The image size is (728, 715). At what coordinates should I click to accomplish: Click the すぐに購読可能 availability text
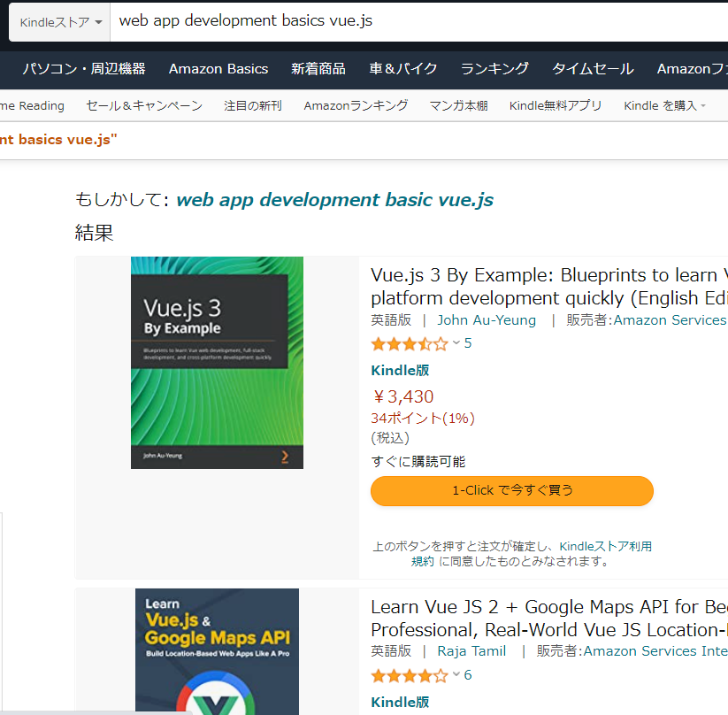[418, 461]
